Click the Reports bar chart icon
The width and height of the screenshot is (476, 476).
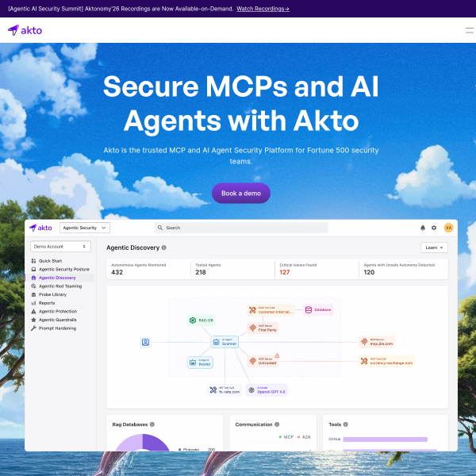pyautogui.click(x=33, y=303)
